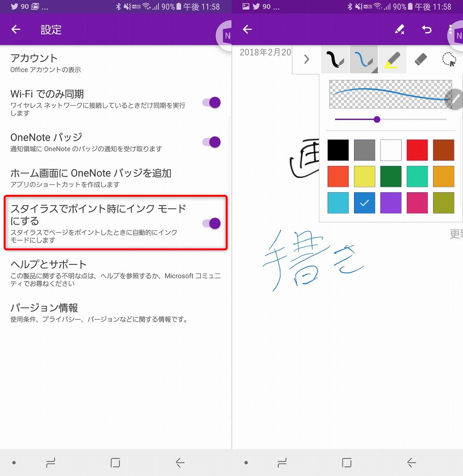Choose the orange-red color swatch
Screen dimensions: 463x476
tap(338, 176)
